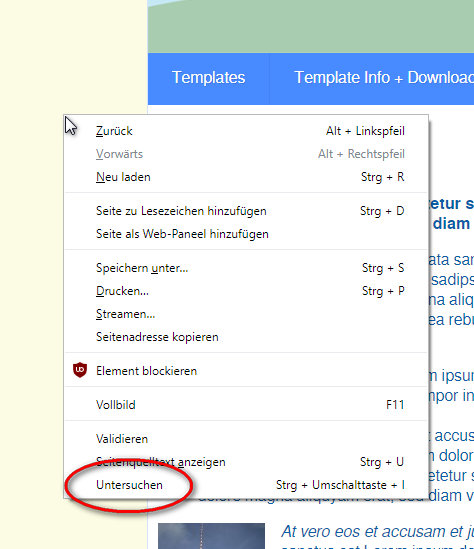Select Untersuchen to inspect element
Screen dimensions: 474x549
pyautogui.click(x=246, y=485)
